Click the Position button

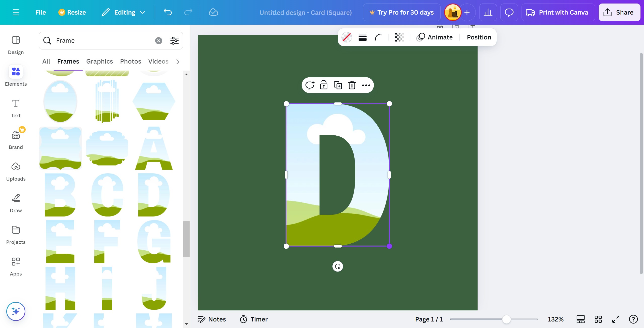click(479, 37)
